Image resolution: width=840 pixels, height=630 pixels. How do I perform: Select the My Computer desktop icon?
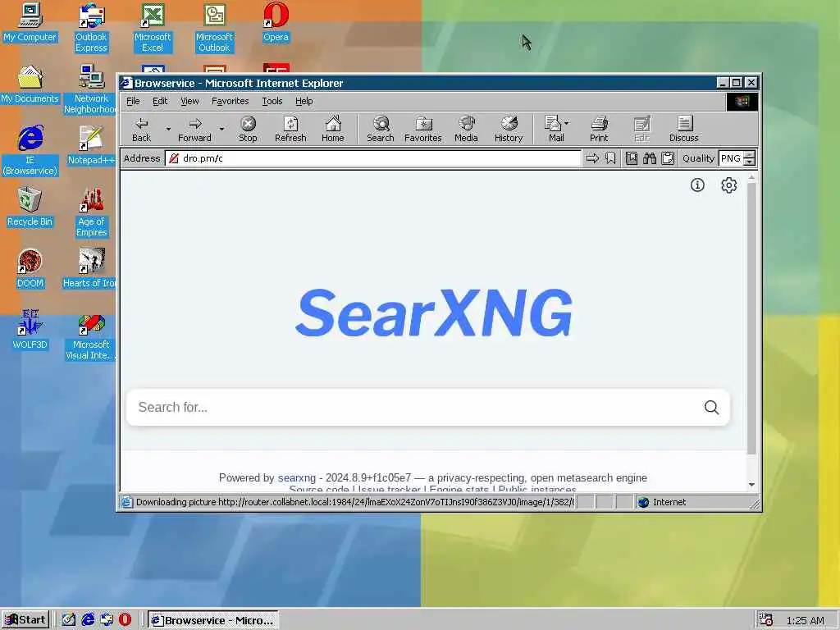tap(30, 22)
